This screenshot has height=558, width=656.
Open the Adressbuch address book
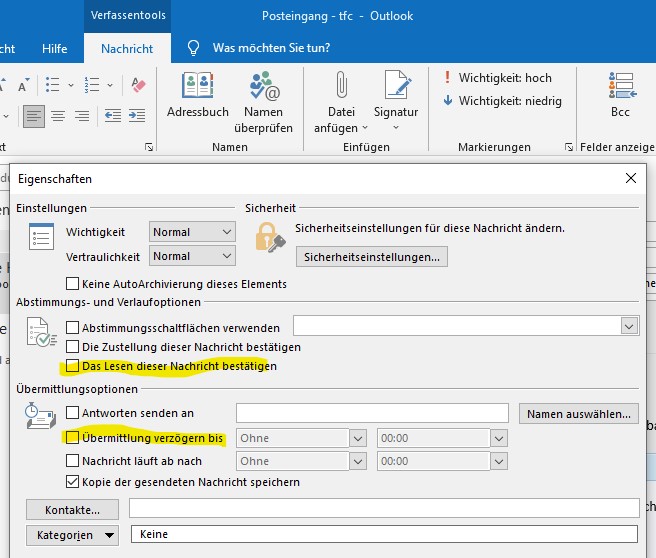click(197, 95)
